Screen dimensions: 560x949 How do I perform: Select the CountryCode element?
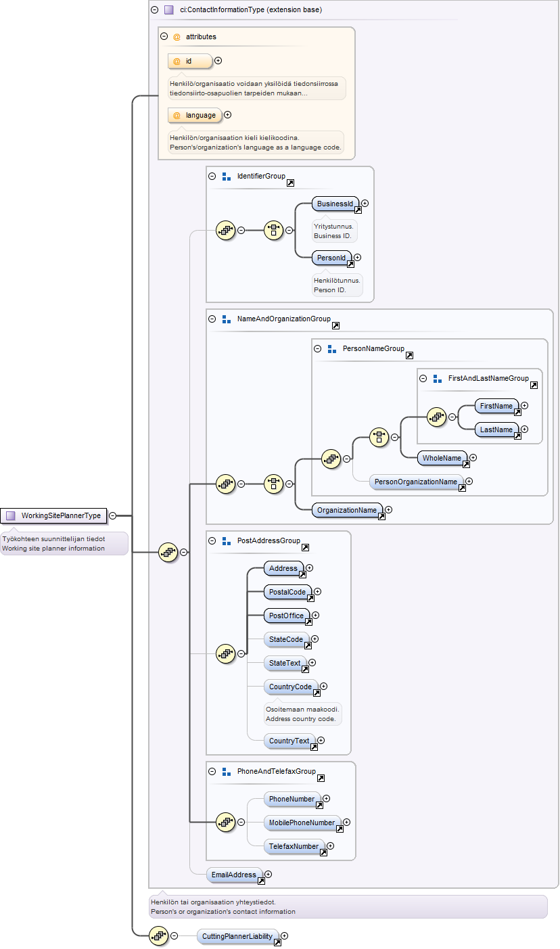tap(291, 687)
